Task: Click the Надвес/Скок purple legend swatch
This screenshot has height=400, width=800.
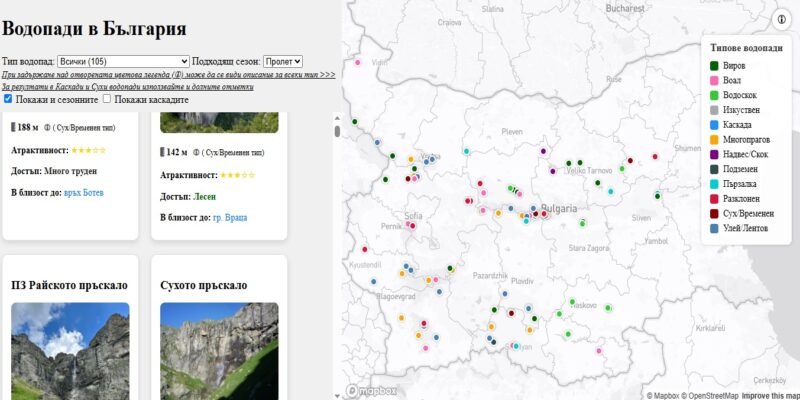Action: (x=714, y=155)
